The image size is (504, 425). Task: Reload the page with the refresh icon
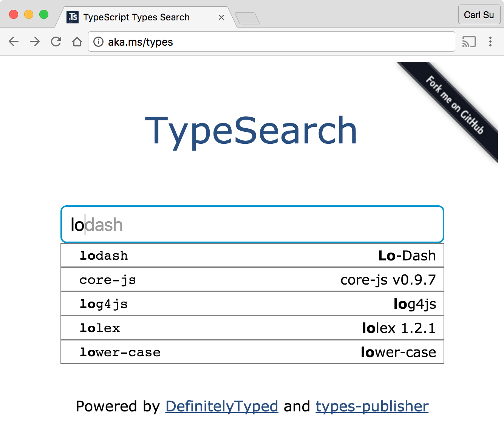[56, 42]
